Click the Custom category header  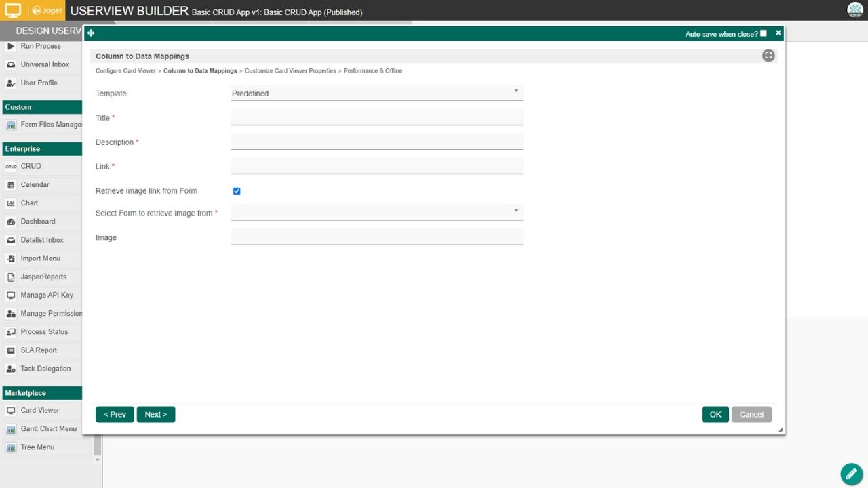(41, 107)
